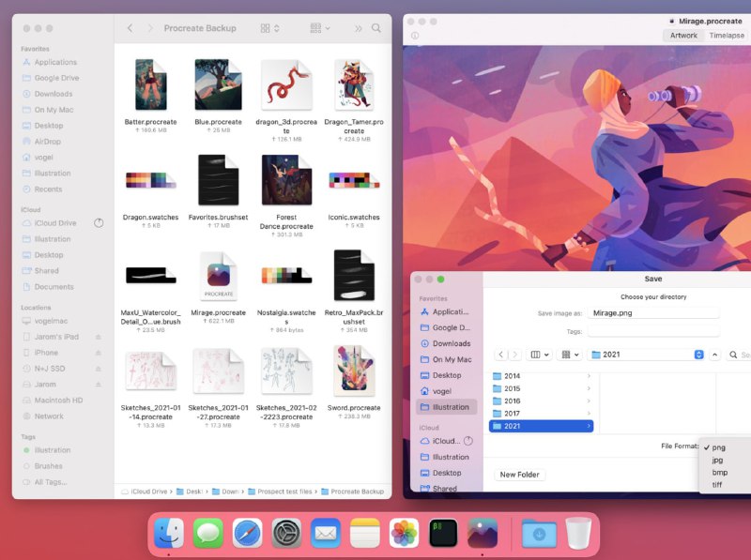The width and height of the screenshot is (751, 560).
Task: Select Jarom's iPad in Locations
Action: point(58,335)
